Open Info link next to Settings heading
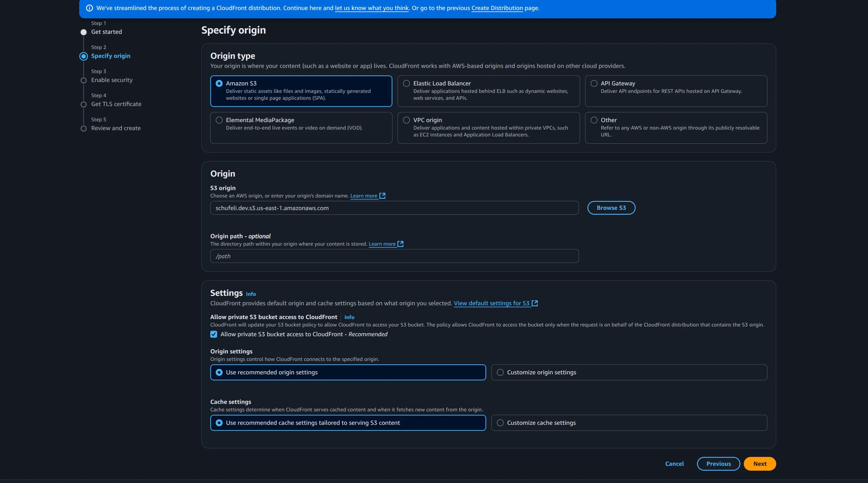This screenshot has height=483, width=868. coord(251,294)
